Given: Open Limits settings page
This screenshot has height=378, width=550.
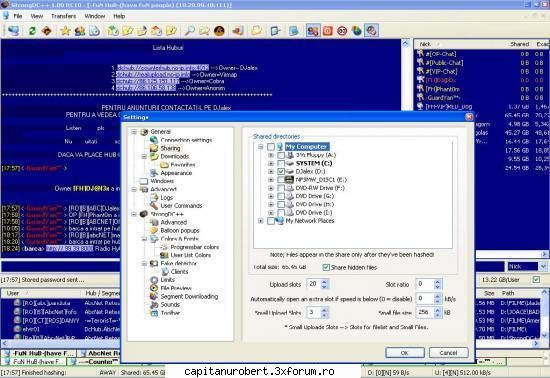Looking at the screenshot, I should click(167, 279).
